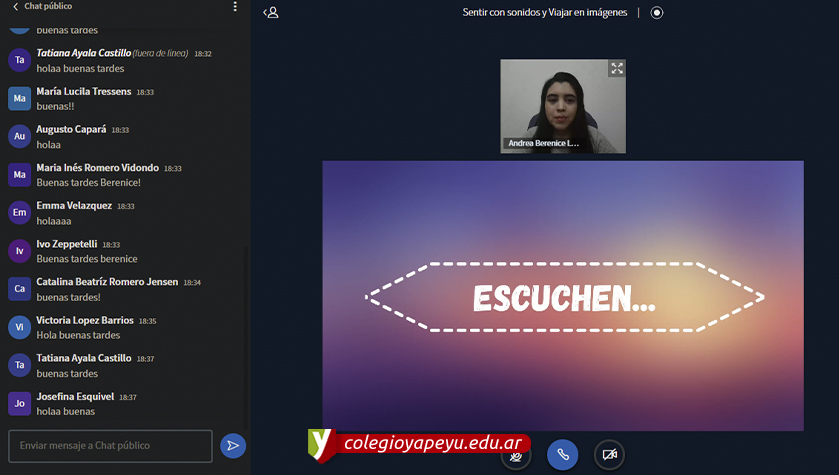The image size is (839, 475).
Task: Toggle the microphone mute button
Action: tap(516, 455)
